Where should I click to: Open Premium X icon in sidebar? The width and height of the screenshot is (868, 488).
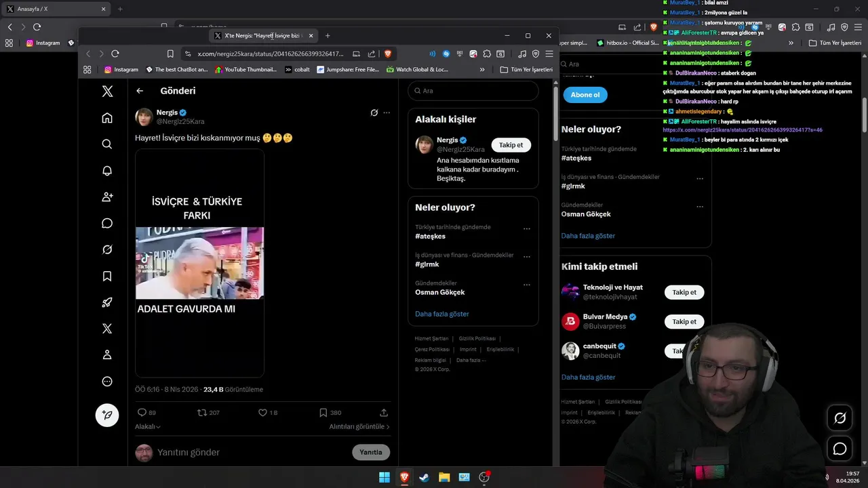point(107,329)
